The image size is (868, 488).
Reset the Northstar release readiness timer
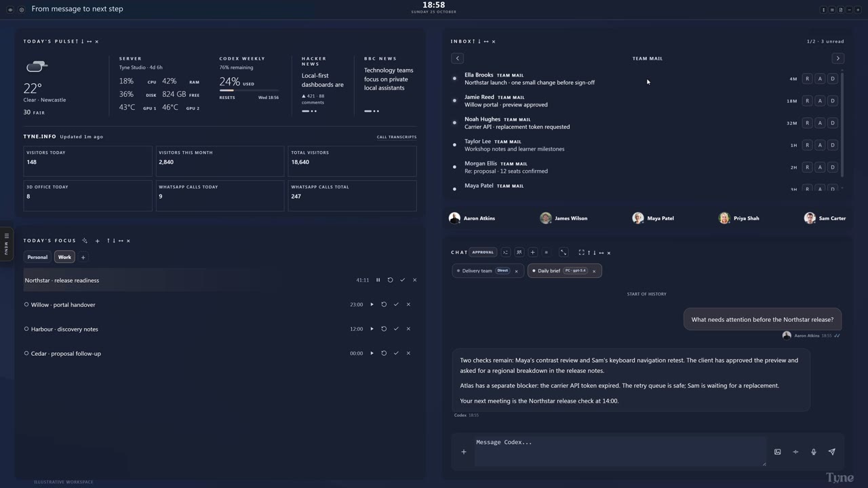pos(390,280)
